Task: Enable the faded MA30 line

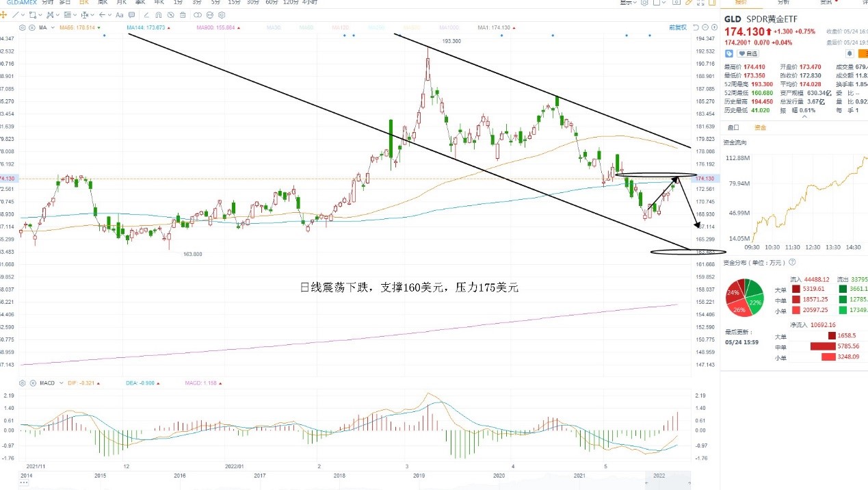Action: click(x=274, y=27)
